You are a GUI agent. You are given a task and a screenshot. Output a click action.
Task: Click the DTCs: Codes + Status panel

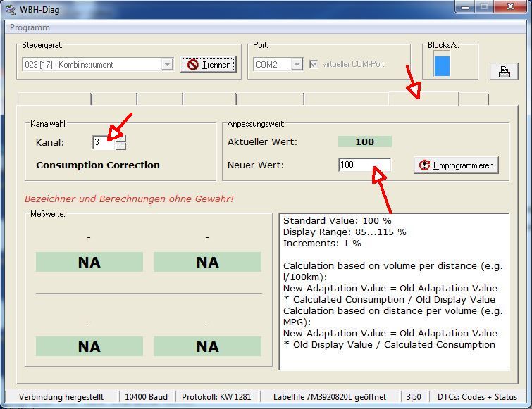(476, 397)
